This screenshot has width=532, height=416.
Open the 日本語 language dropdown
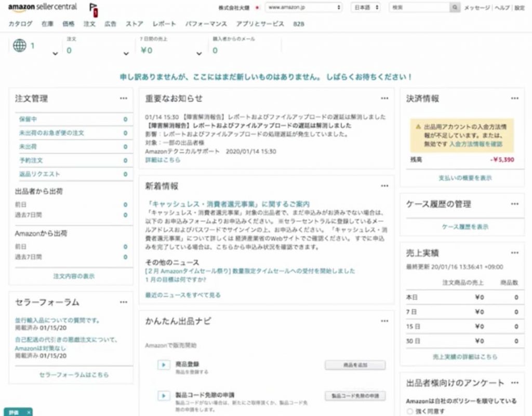pos(365,7)
